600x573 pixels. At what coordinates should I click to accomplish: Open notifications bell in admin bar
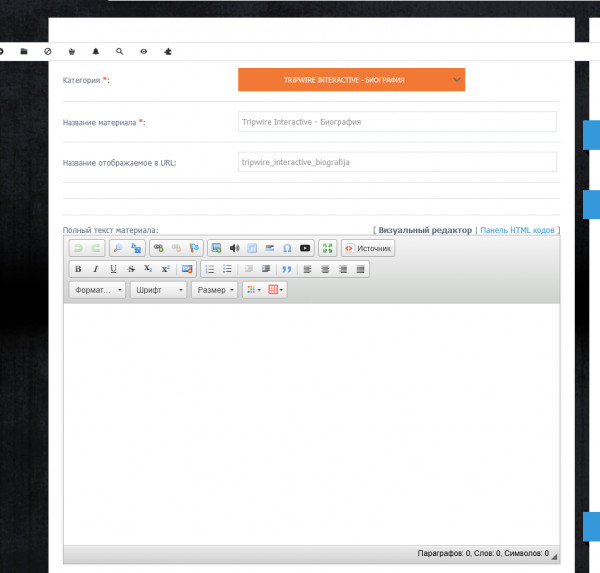point(96,51)
